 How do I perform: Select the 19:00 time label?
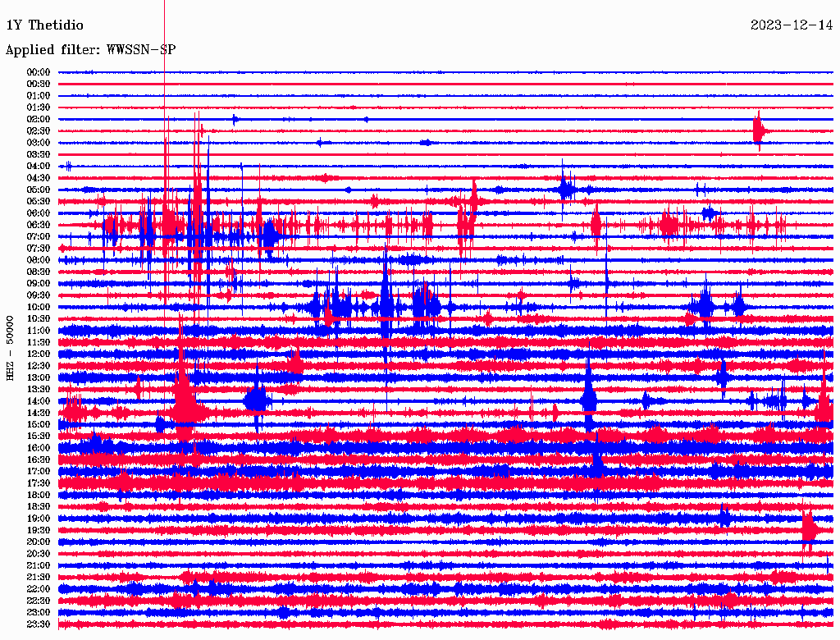tap(39, 519)
